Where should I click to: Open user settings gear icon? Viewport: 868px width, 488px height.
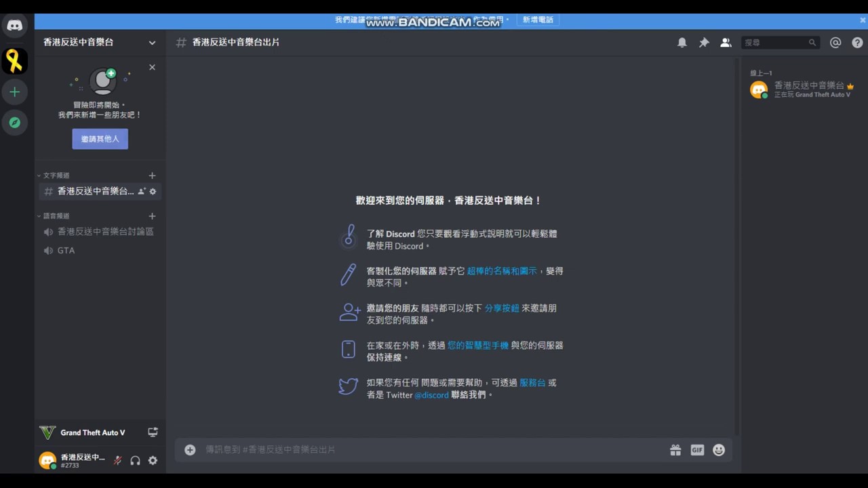(153, 461)
